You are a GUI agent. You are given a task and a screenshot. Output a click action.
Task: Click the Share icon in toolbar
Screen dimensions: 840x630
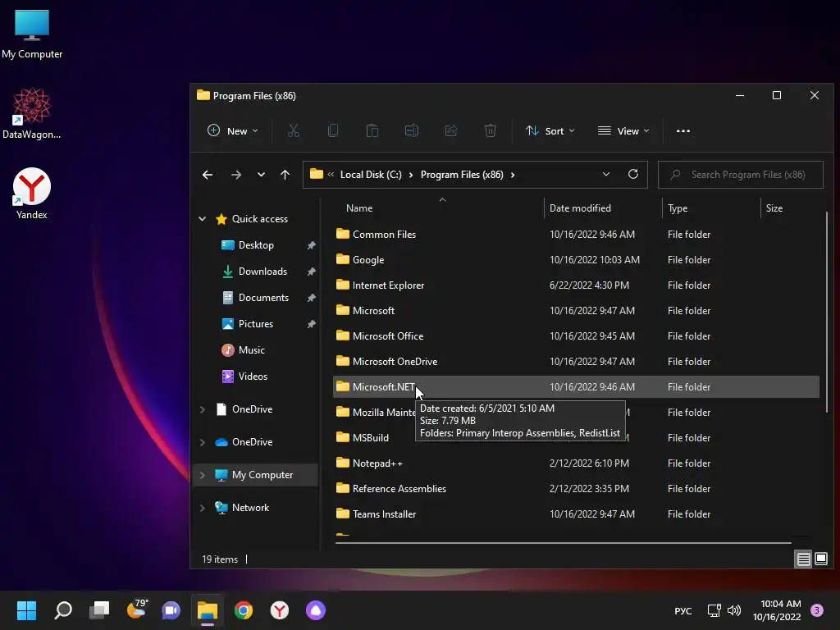451,130
